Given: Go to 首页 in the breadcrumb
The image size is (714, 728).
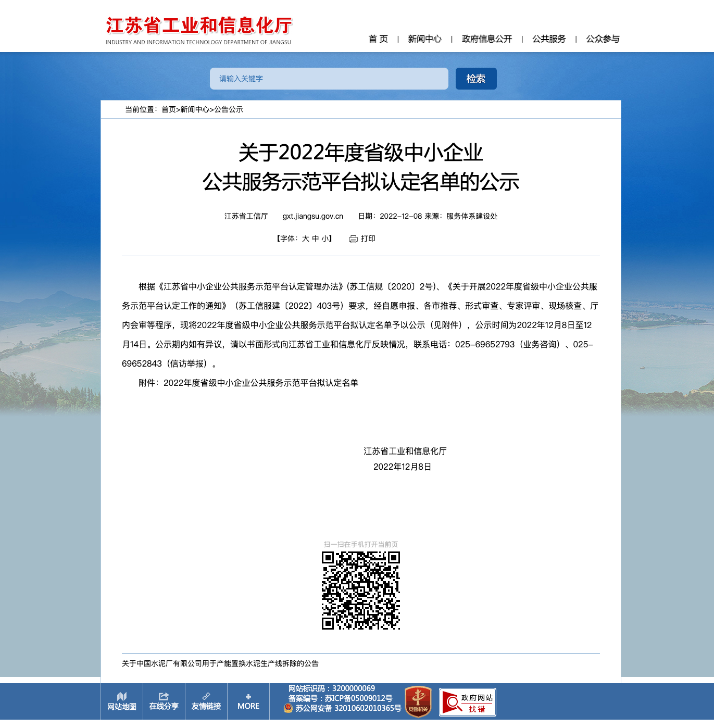Looking at the screenshot, I should [169, 109].
